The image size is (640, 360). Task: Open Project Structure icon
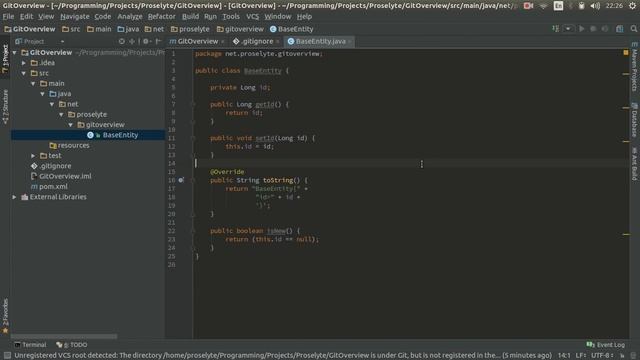tap(620, 29)
